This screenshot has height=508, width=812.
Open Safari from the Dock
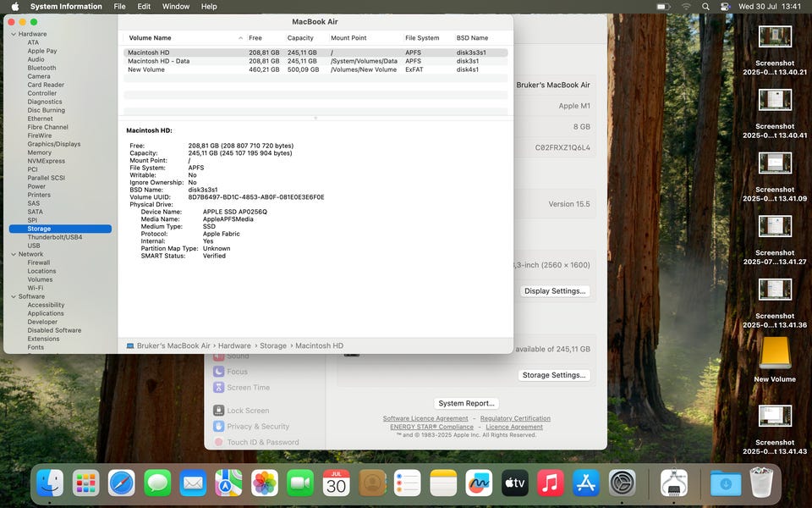(x=121, y=483)
